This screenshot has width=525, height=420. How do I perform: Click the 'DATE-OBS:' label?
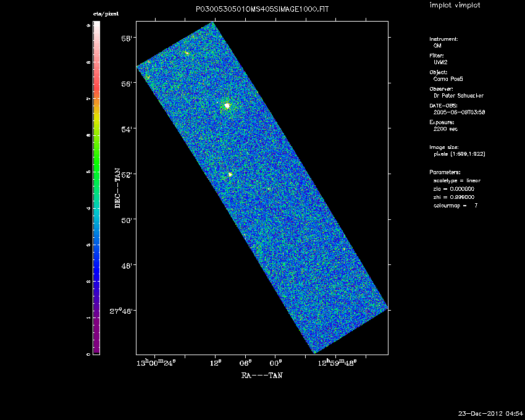(x=443, y=106)
